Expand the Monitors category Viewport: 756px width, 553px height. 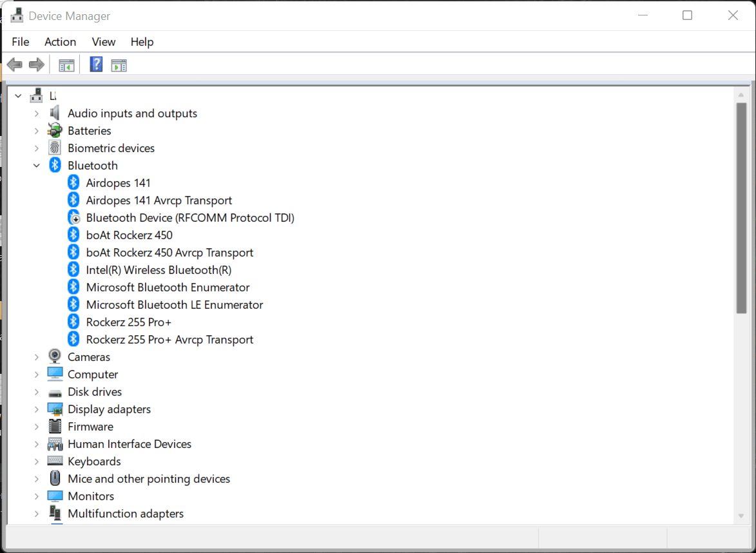coord(37,496)
